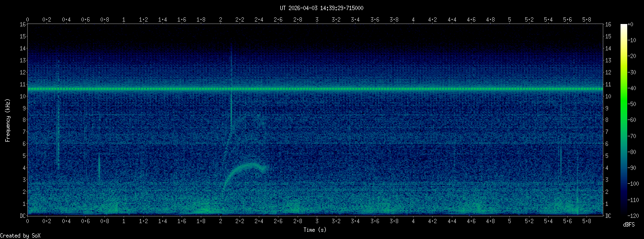
Task: Click the 0 label on the bottom time axis
Action: click(28, 221)
